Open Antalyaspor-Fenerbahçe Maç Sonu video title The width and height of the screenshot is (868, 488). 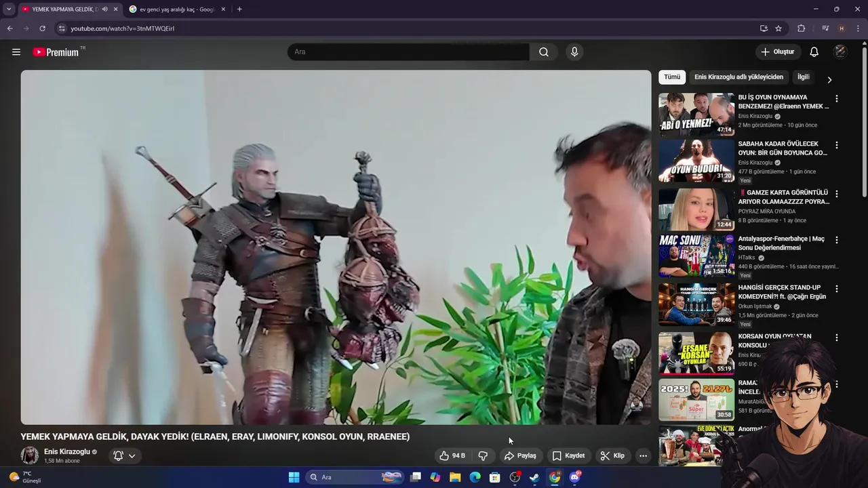(x=781, y=243)
